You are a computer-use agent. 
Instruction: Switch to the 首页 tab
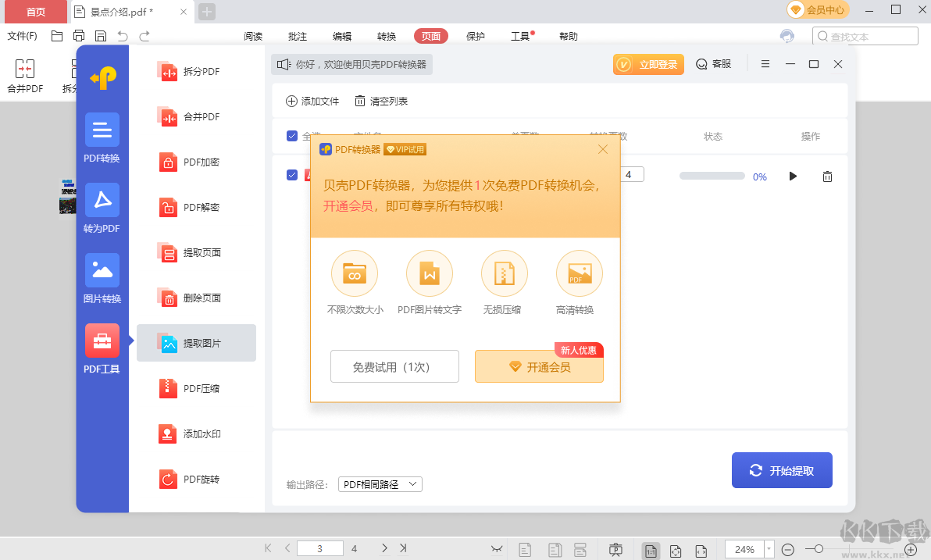[x=36, y=12]
